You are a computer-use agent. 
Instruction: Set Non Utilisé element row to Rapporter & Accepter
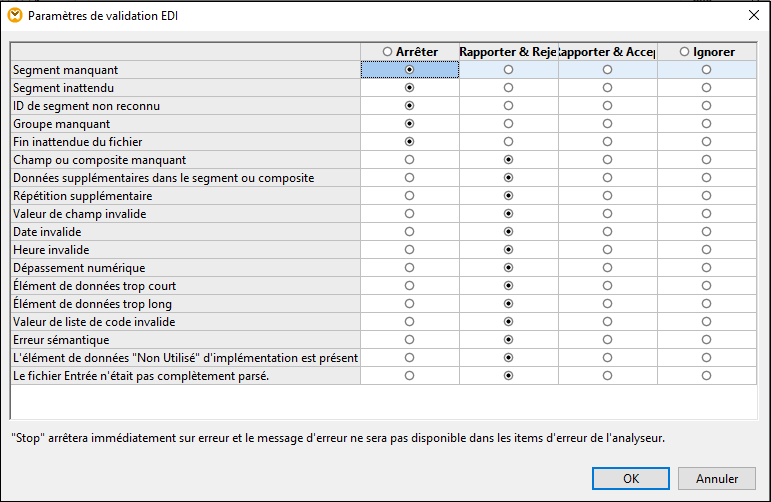[608, 358]
